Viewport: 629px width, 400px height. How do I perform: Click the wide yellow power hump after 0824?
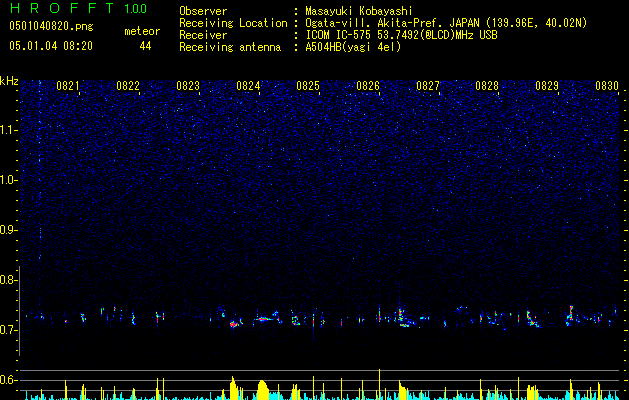[262, 390]
